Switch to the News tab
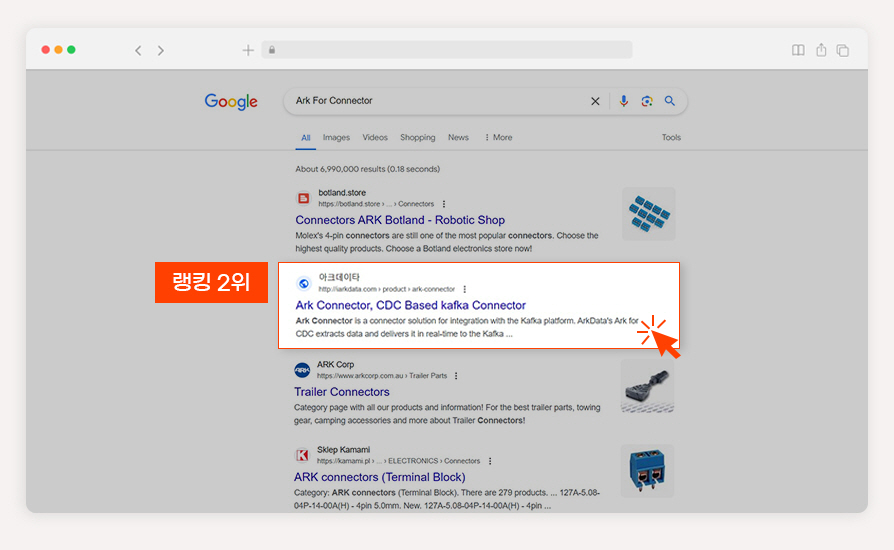 click(458, 137)
